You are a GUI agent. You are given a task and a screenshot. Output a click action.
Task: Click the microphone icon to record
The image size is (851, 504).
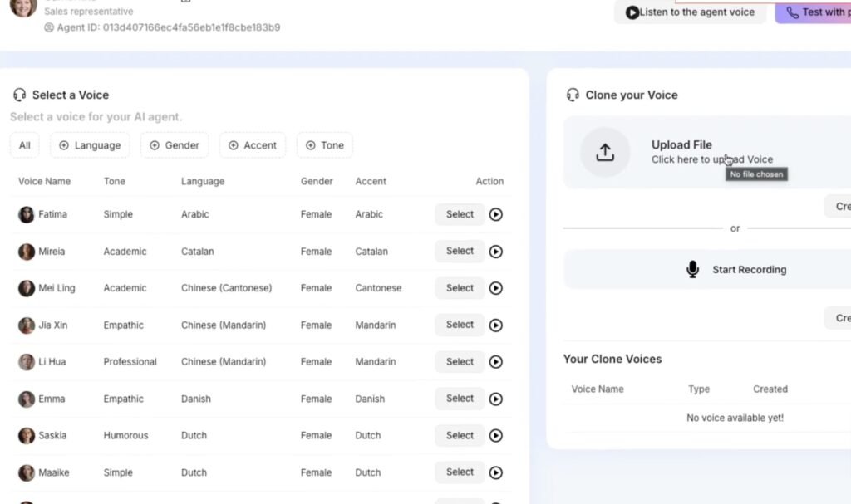692,270
